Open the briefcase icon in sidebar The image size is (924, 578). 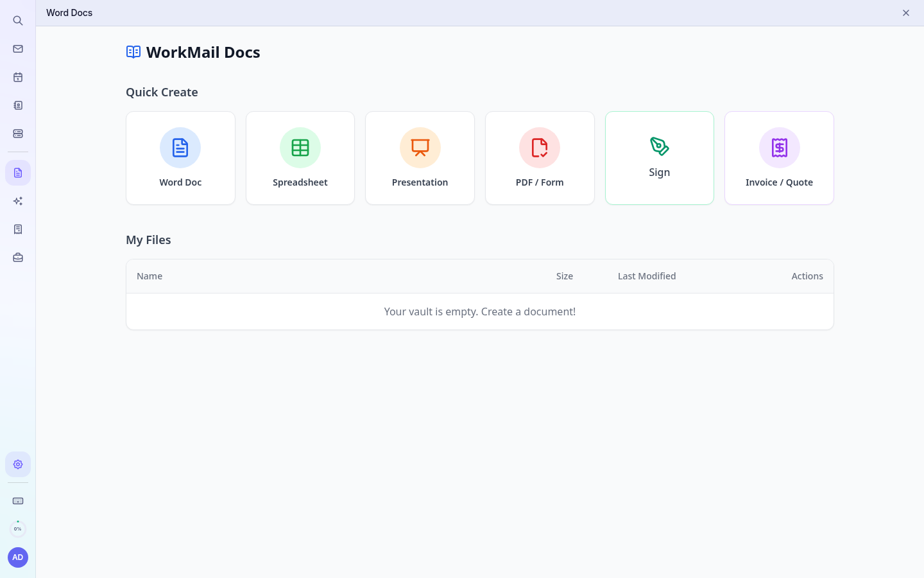tap(18, 258)
